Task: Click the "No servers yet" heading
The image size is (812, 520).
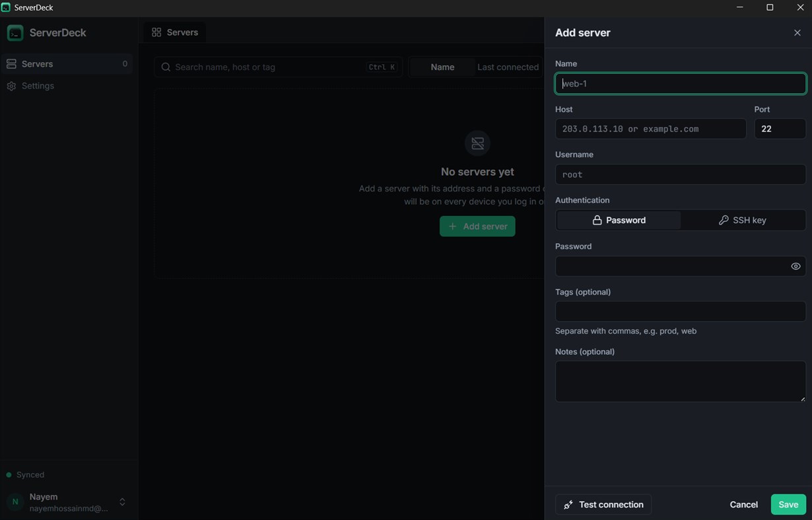Action: [477, 172]
